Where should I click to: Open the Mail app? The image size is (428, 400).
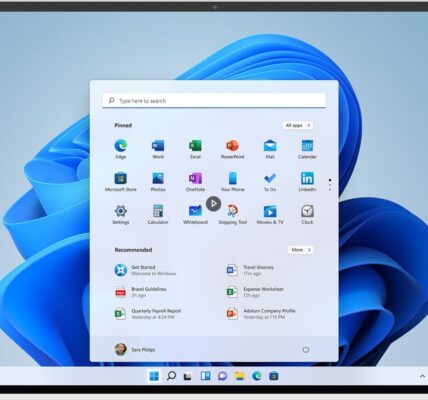tap(270, 149)
